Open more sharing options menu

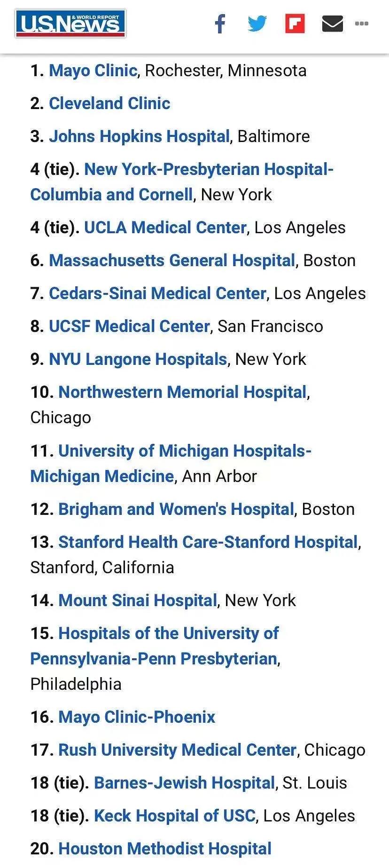pyautogui.click(x=361, y=24)
